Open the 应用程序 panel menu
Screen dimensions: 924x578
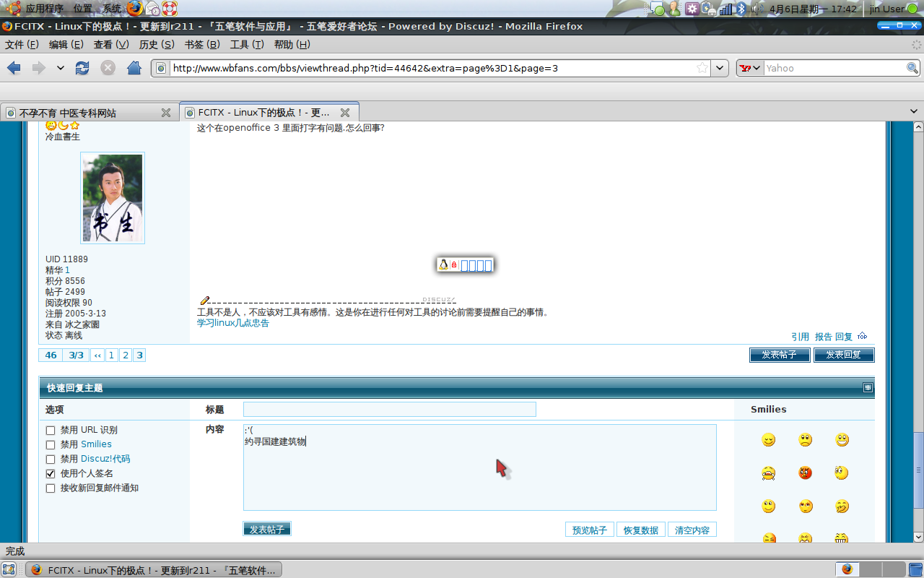pyautogui.click(x=44, y=9)
